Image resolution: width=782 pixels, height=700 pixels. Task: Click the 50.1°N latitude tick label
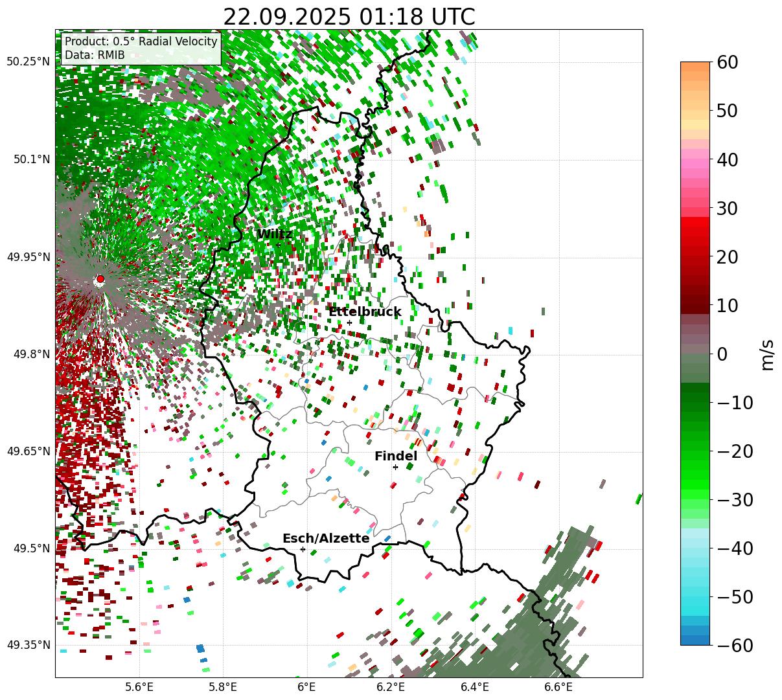point(31,159)
